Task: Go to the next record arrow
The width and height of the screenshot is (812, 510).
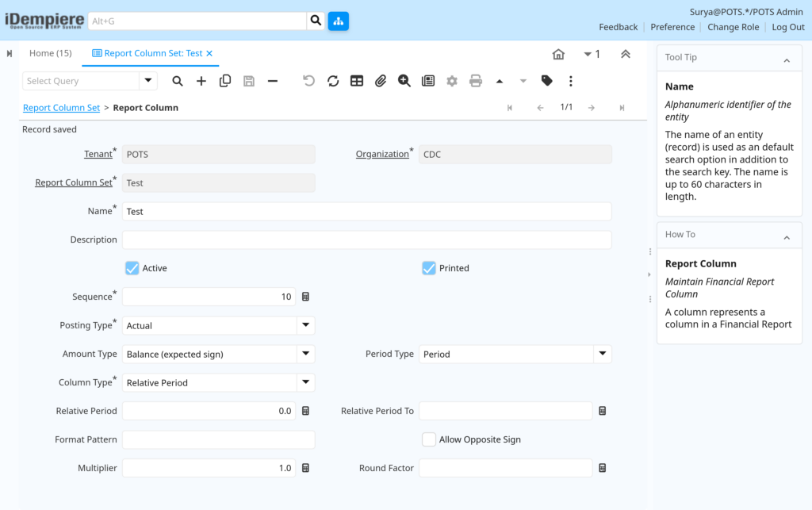Action: pyautogui.click(x=592, y=108)
